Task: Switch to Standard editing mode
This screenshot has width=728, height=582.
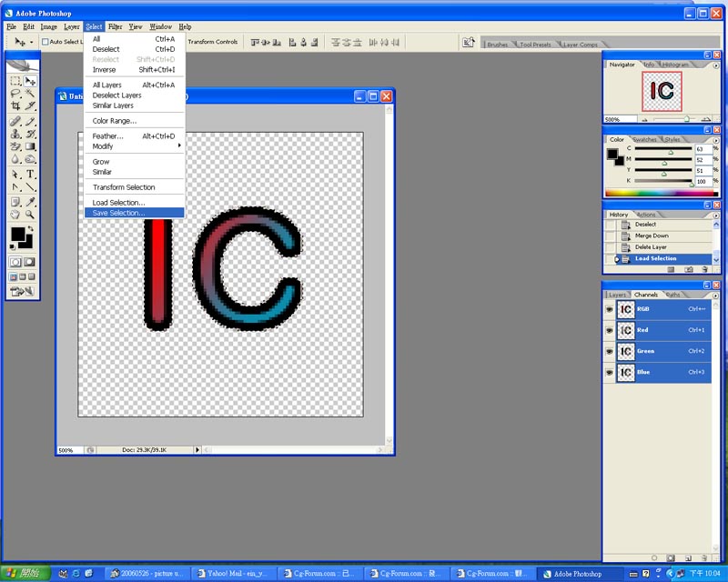Action: click(x=15, y=262)
